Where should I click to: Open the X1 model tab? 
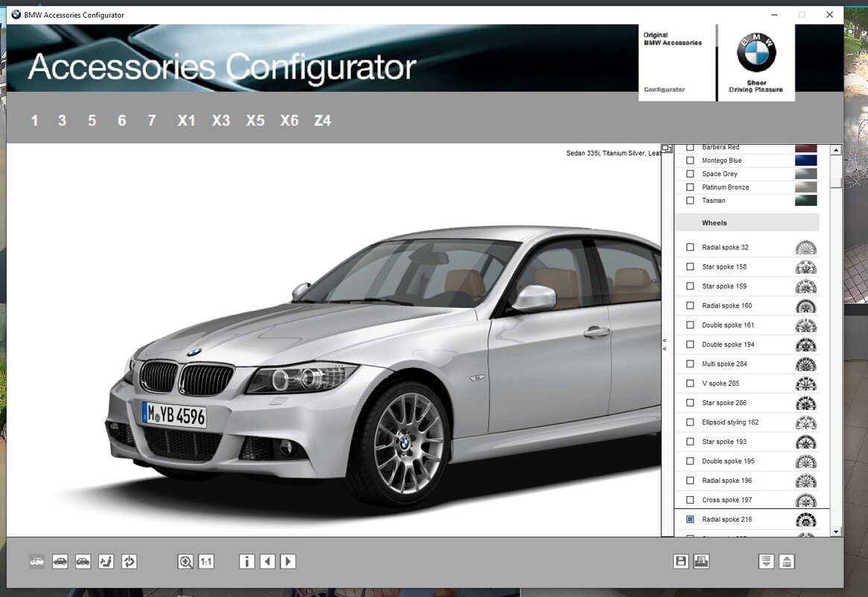coord(186,120)
